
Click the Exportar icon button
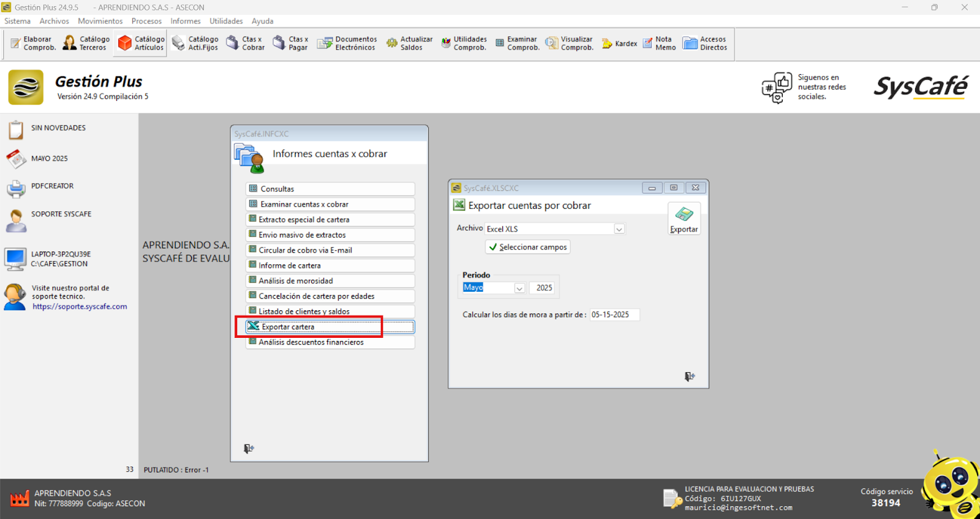[x=684, y=219]
